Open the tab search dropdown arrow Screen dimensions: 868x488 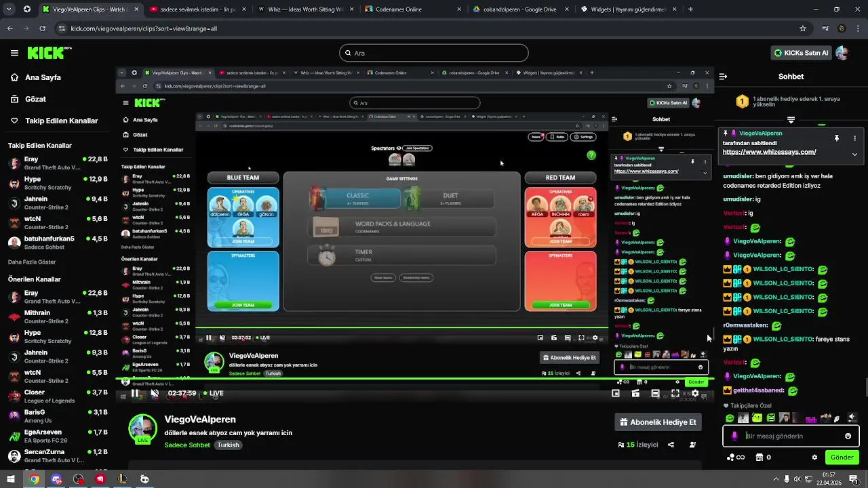[x=9, y=9]
